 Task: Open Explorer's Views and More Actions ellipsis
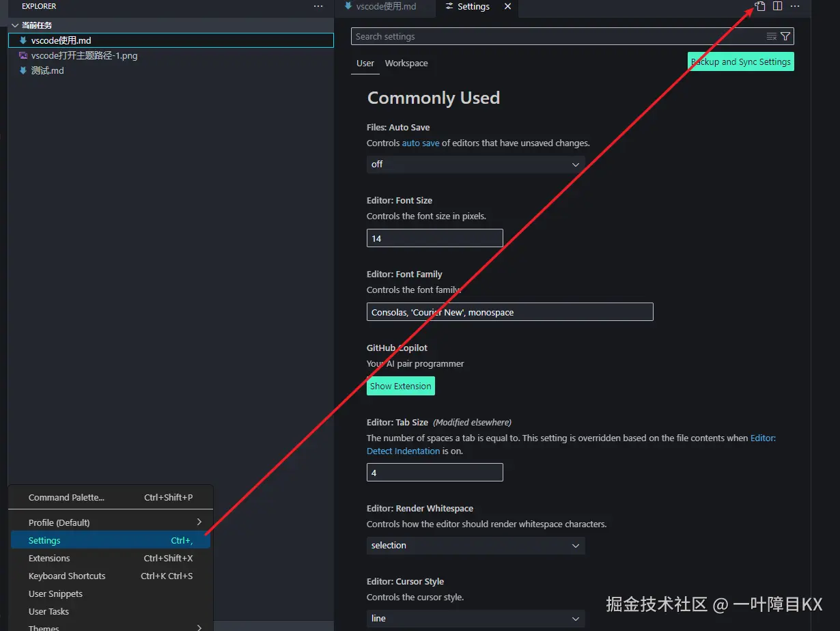coord(318,6)
